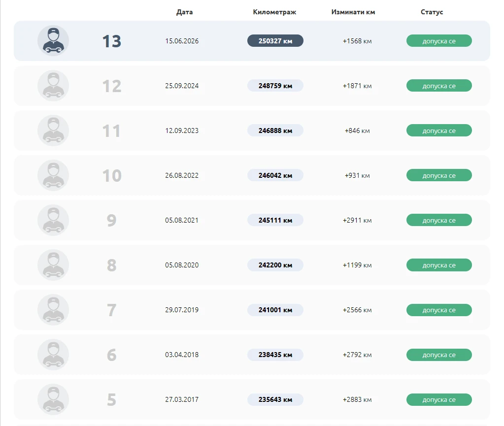Image resolution: width=504 pixels, height=426 pixels.
Task: Click the mechanic icon in row 13
Action: (x=53, y=41)
